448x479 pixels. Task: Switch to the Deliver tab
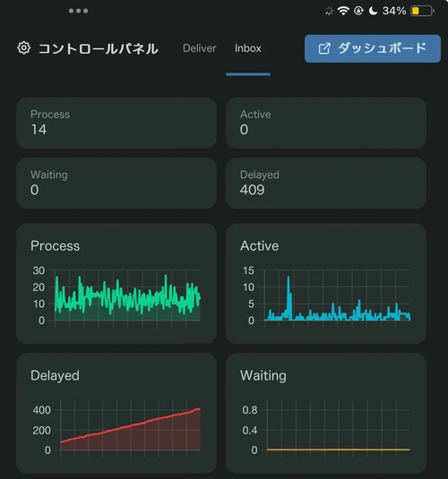coord(200,48)
